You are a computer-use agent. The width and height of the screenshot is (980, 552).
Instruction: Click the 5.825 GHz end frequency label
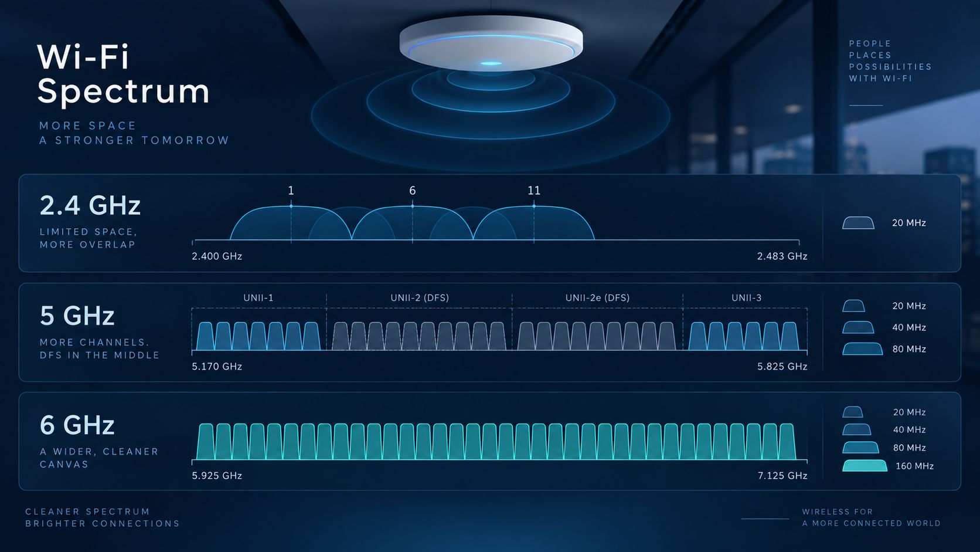[782, 367]
